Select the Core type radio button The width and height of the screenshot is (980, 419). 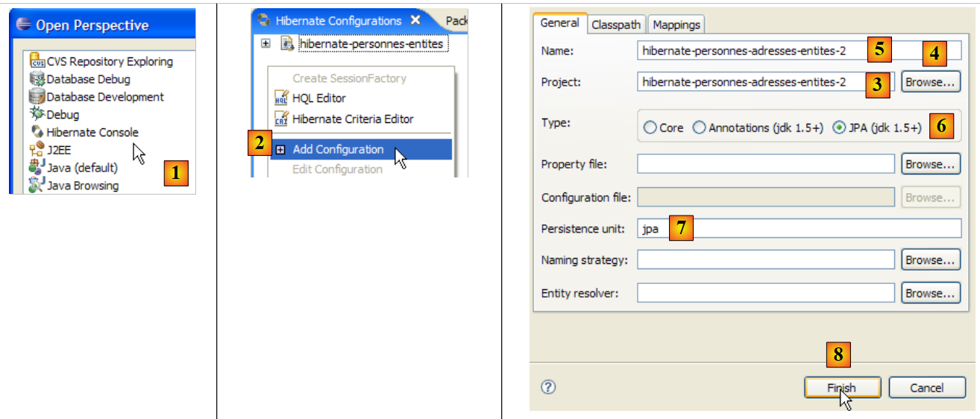[x=650, y=128]
